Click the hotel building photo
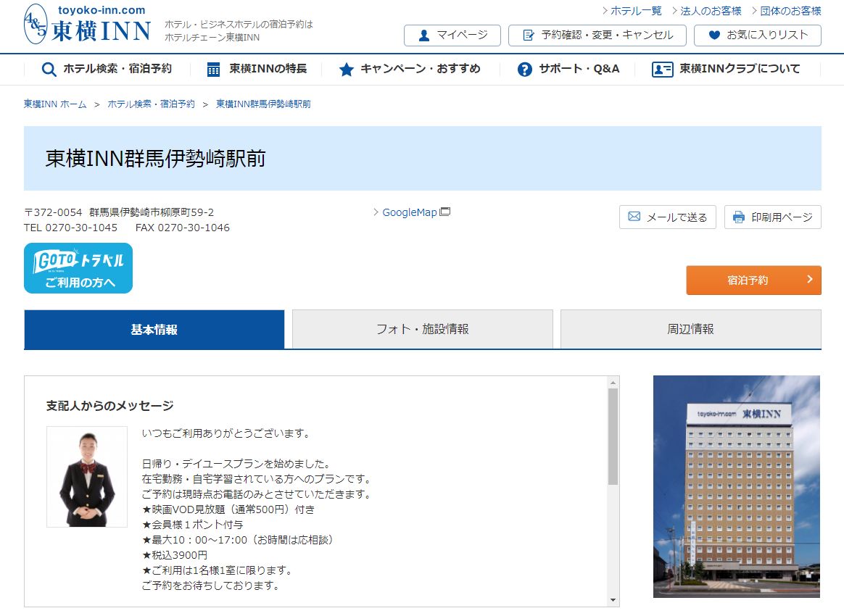 tap(737, 486)
